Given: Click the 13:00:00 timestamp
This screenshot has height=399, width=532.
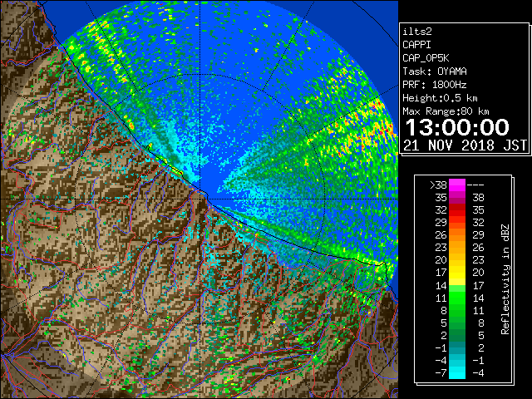Looking at the screenshot, I should click(457, 127).
